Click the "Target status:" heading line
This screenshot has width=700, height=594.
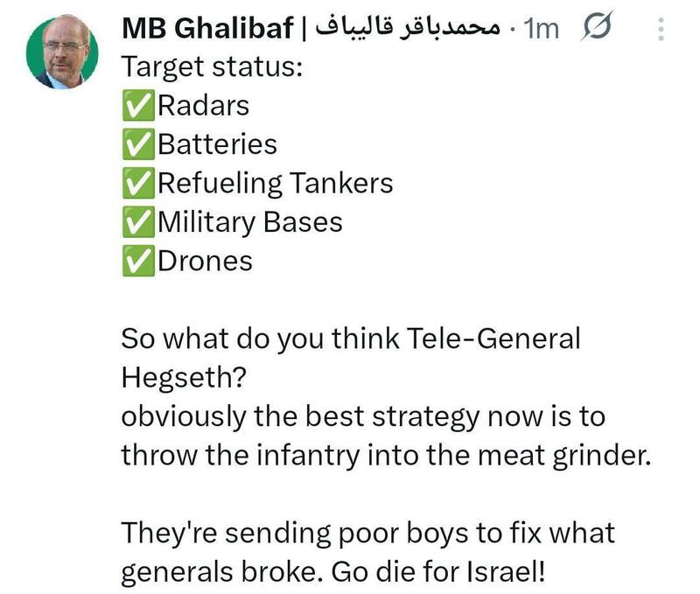[211, 67]
